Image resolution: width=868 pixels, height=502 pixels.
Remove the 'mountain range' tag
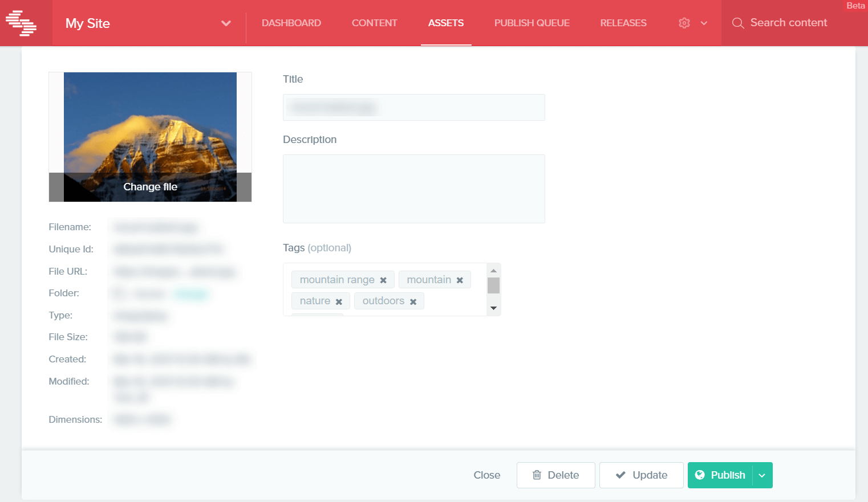(383, 280)
